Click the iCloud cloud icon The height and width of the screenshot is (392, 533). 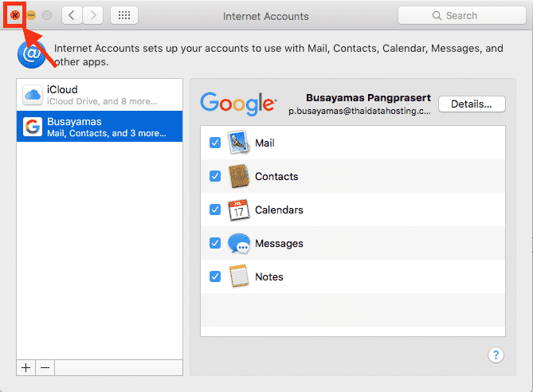pyautogui.click(x=33, y=95)
